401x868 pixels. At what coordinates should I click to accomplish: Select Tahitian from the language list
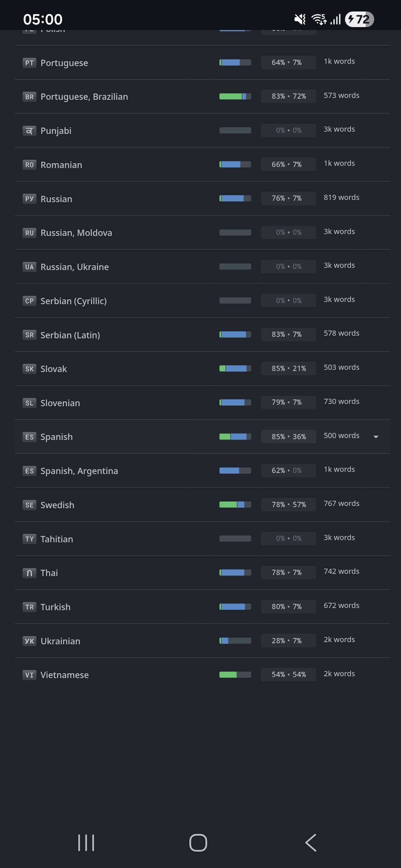tap(57, 539)
